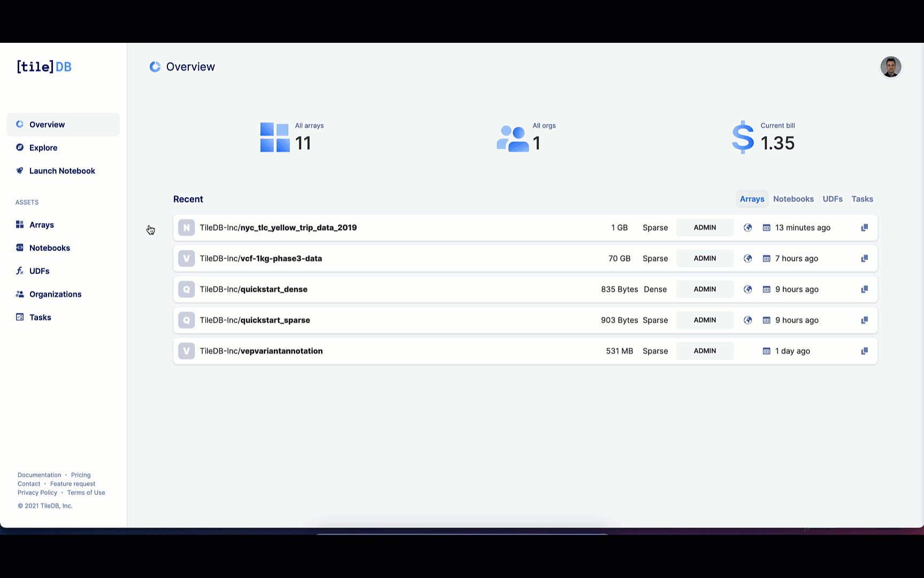The height and width of the screenshot is (578, 924).
Task: Open Overview in the sidebar
Action: pos(63,124)
